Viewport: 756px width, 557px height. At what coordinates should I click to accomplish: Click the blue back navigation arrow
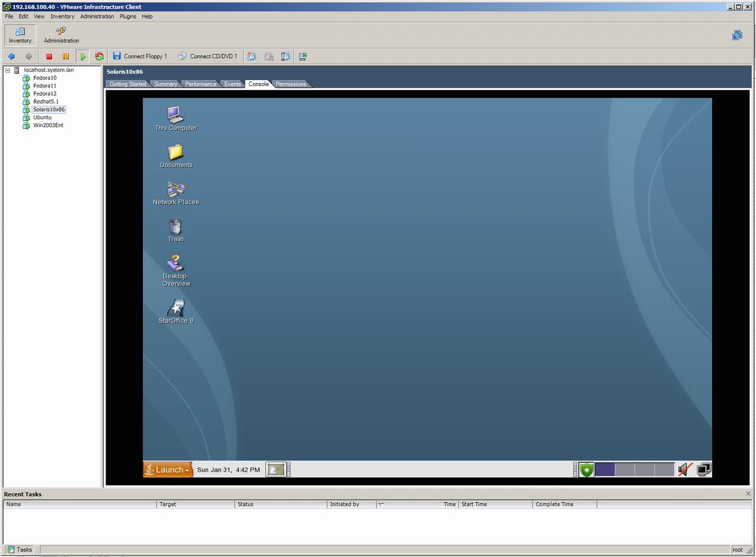(x=11, y=56)
